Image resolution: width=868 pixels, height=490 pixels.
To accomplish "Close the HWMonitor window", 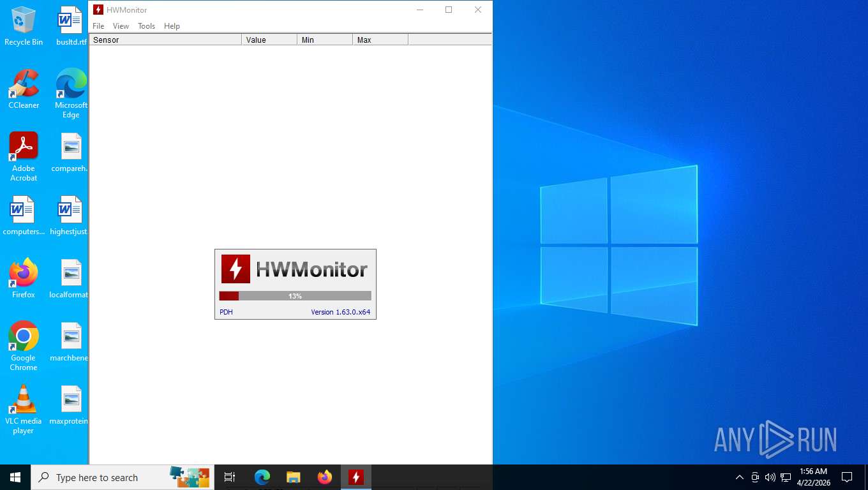I will [x=477, y=10].
